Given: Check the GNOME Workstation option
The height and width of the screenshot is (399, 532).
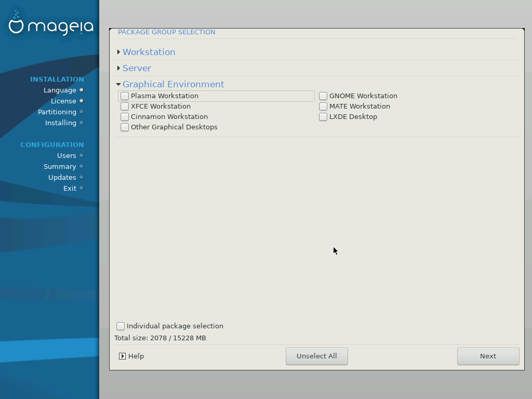Looking at the screenshot, I should pos(323,96).
